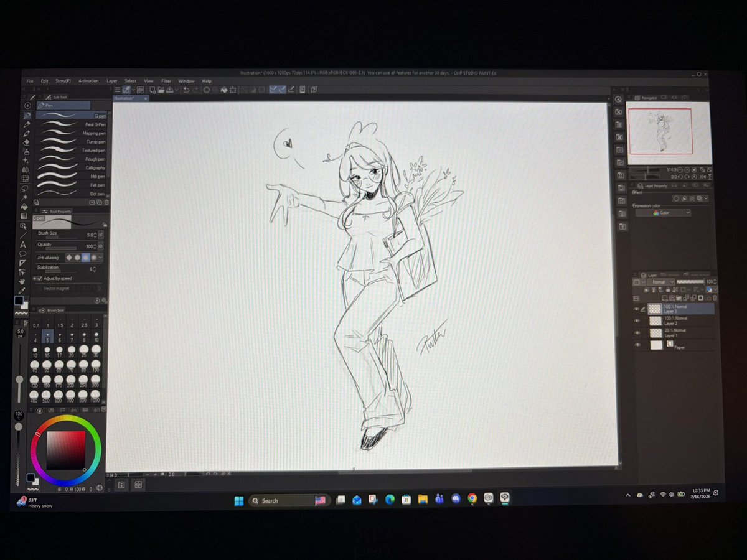Click zoom in icon in Navigator
Screen dimensions: 747x560
click(x=687, y=169)
